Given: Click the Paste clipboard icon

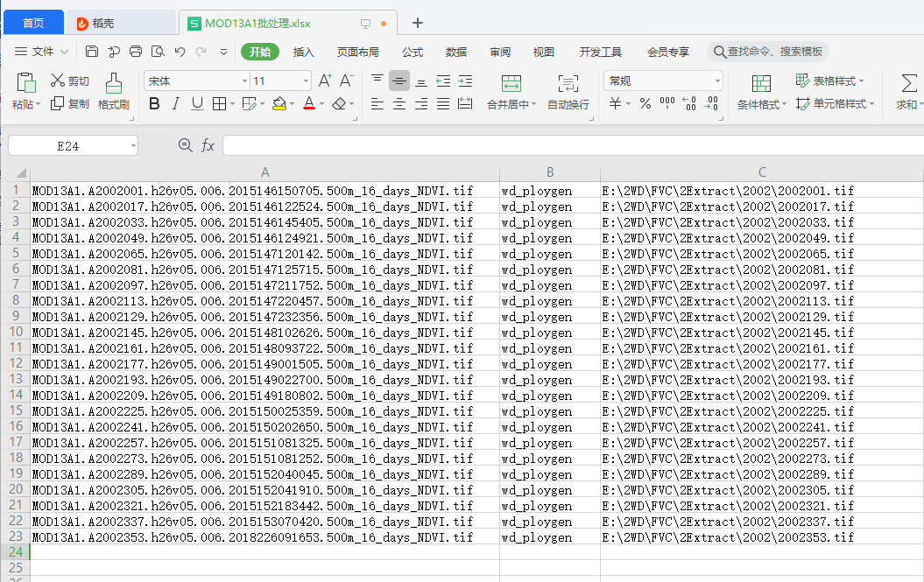Looking at the screenshot, I should coord(26,83).
